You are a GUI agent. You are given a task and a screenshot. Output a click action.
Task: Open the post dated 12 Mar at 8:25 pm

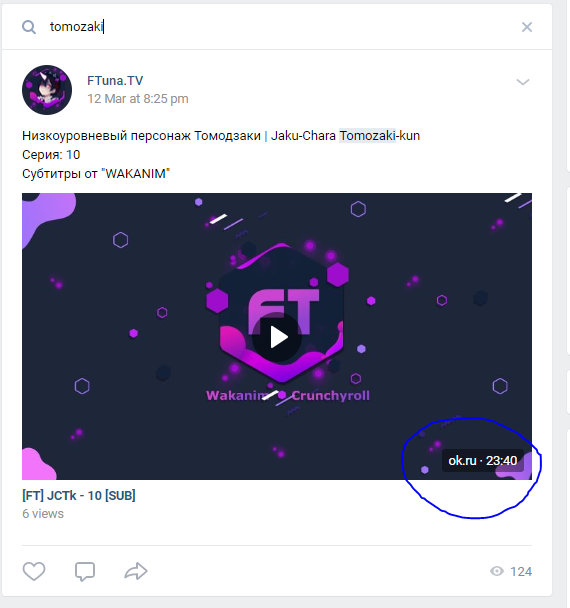[138, 99]
